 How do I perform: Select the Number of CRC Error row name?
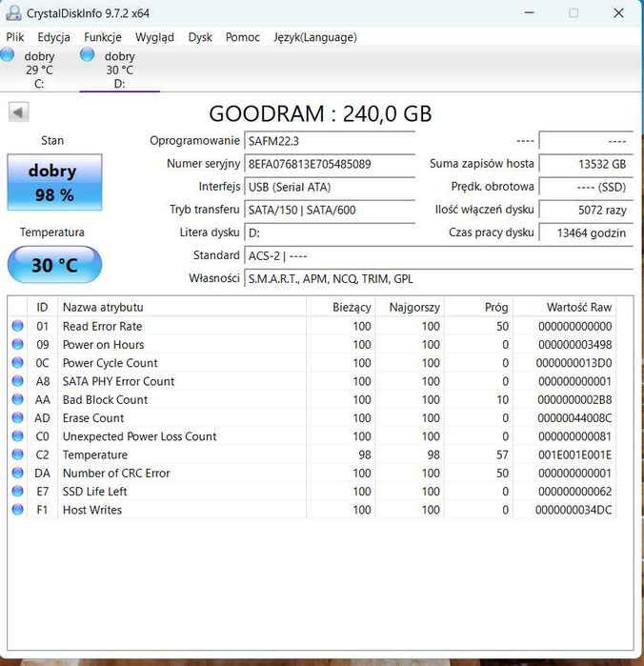point(116,473)
